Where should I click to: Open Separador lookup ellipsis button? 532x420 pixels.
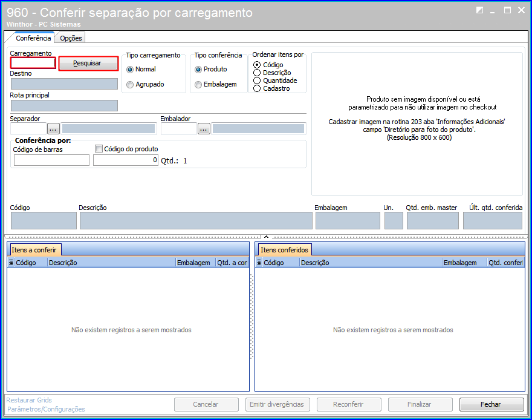point(53,129)
